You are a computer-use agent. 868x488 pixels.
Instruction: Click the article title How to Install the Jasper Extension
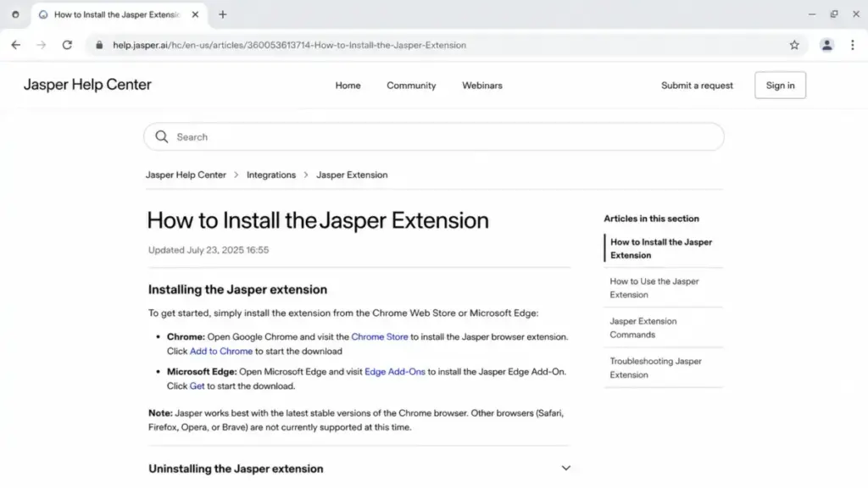pos(318,220)
